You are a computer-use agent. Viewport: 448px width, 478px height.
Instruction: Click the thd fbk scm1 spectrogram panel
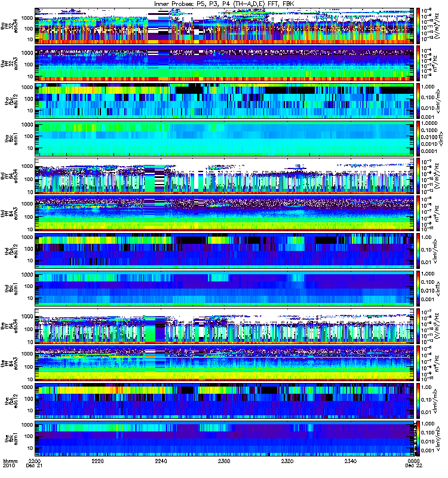pos(224,289)
